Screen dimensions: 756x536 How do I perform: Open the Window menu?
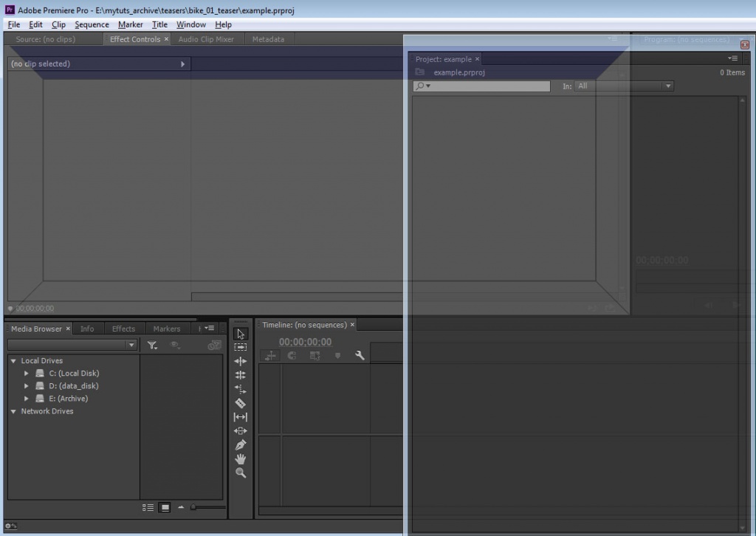pyautogui.click(x=191, y=24)
